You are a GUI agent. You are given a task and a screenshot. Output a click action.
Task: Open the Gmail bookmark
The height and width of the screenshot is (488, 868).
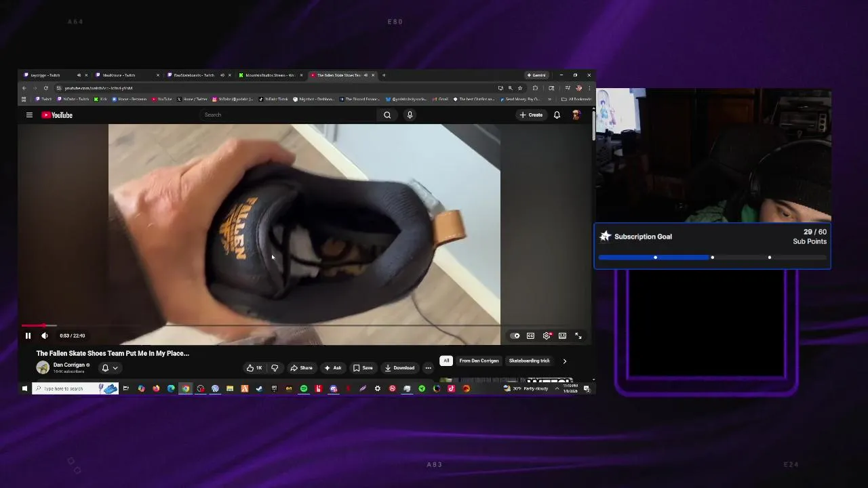441,99
